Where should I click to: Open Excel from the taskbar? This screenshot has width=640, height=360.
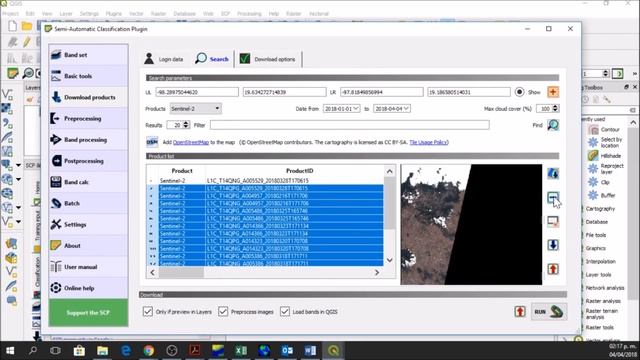pyautogui.click(x=241, y=350)
